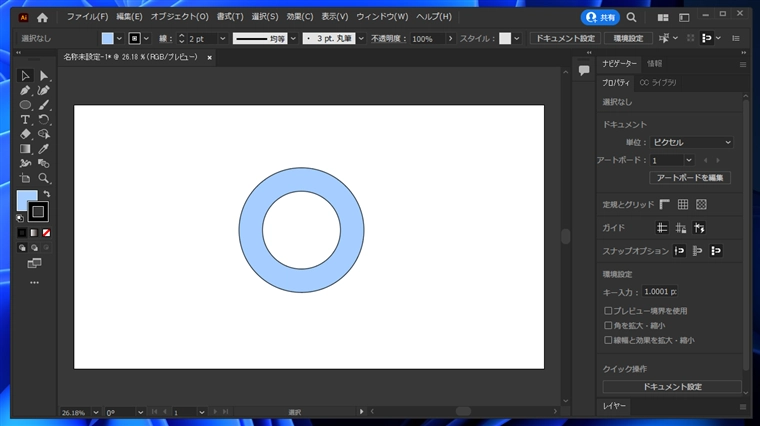Screen dimensions: 760x426
Task: Open the zoom level 26.18% dropdown
Action: 96,412
